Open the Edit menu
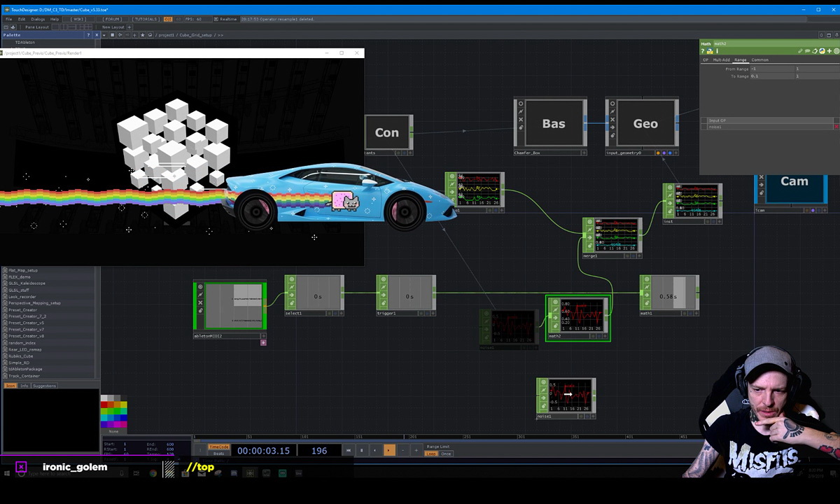This screenshot has width=840, height=504. pyautogui.click(x=22, y=19)
